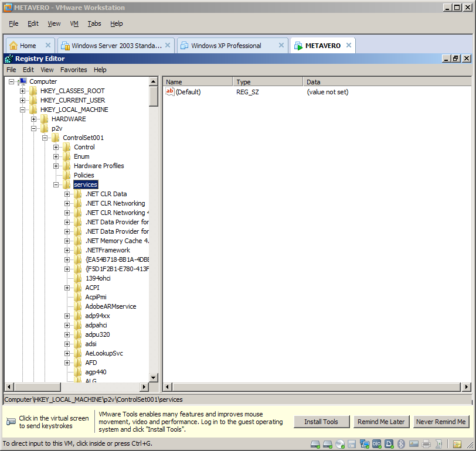The image size is (476, 451).
Task: Click the agp440 folder icon
Action: (x=78, y=372)
